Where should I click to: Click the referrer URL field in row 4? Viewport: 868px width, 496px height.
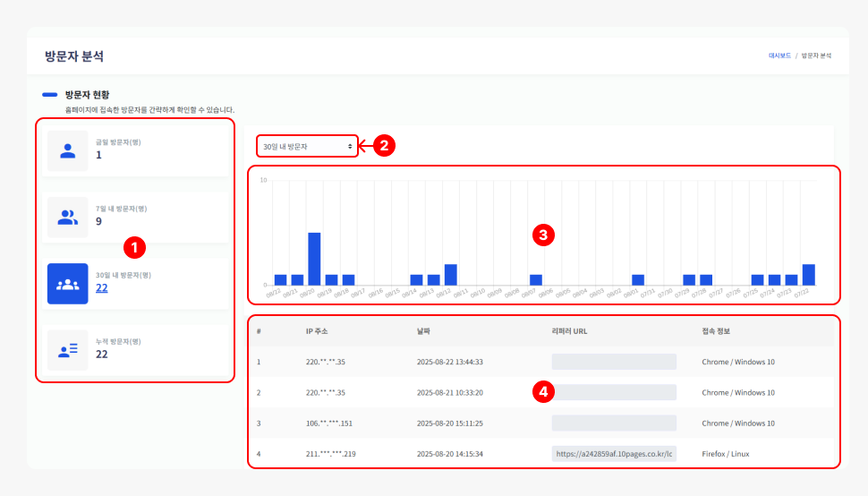614,454
